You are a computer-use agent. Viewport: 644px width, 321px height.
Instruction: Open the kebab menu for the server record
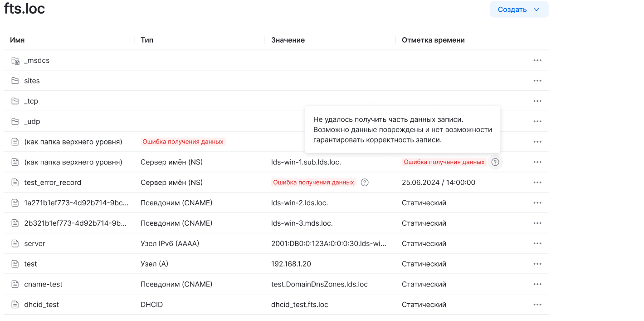tap(537, 243)
